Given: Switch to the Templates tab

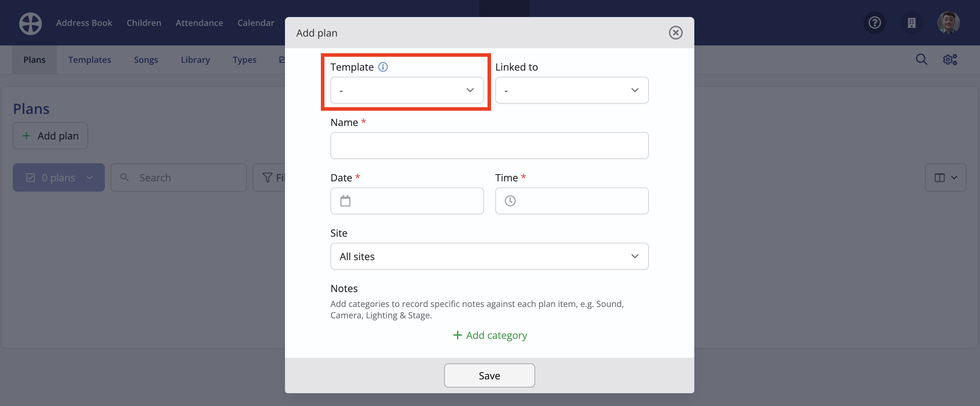Looking at the screenshot, I should point(90,60).
